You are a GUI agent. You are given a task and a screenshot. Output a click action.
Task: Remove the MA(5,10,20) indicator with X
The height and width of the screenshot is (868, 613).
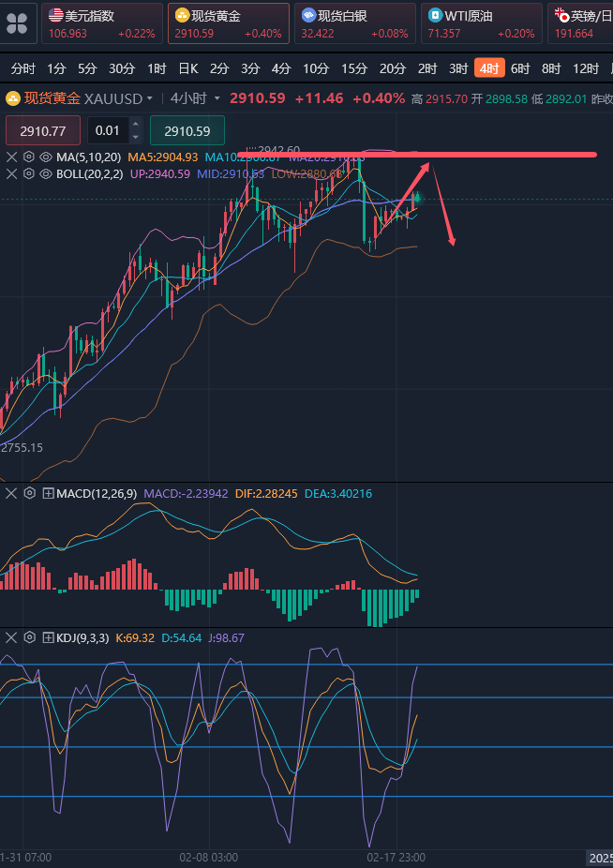point(11,157)
